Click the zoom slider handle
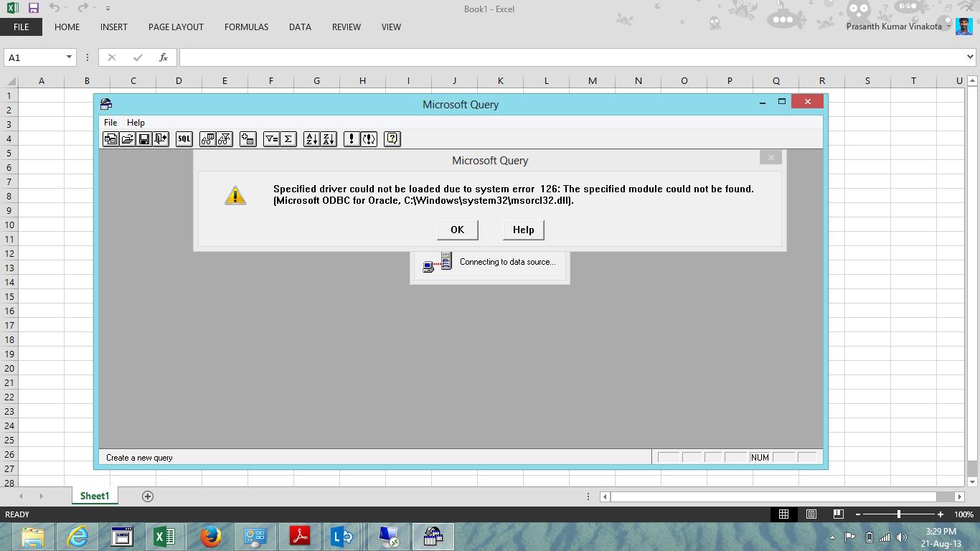The height and width of the screenshot is (551, 980). 899,514
